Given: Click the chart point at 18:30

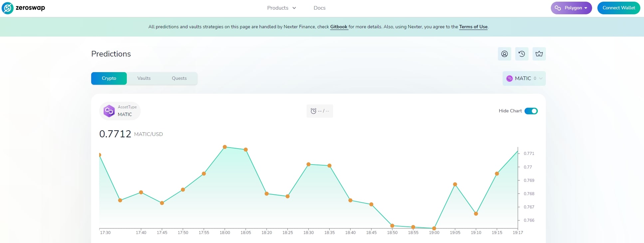Looking at the screenshot, I should click(x=309, y=164).
